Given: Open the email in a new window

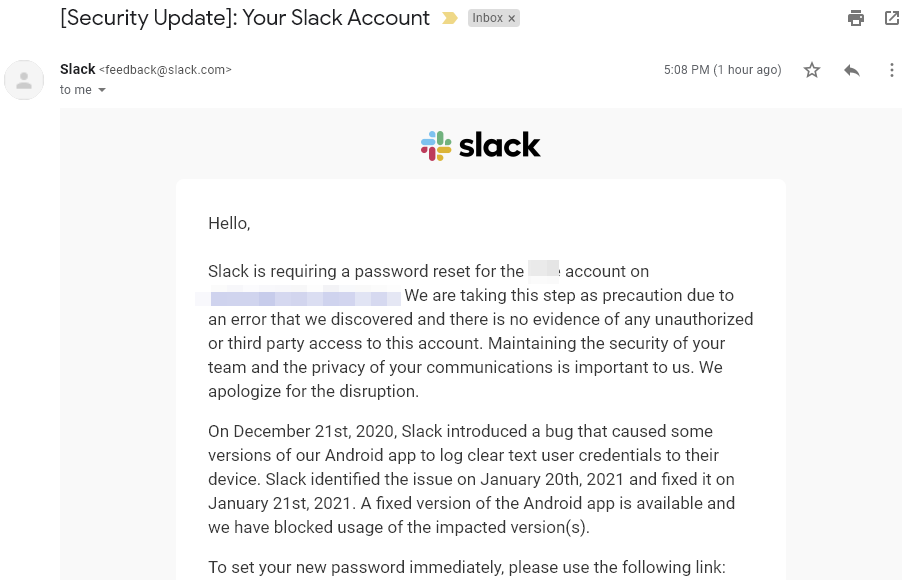Looking at the screenshot, I should click(891, 18).
